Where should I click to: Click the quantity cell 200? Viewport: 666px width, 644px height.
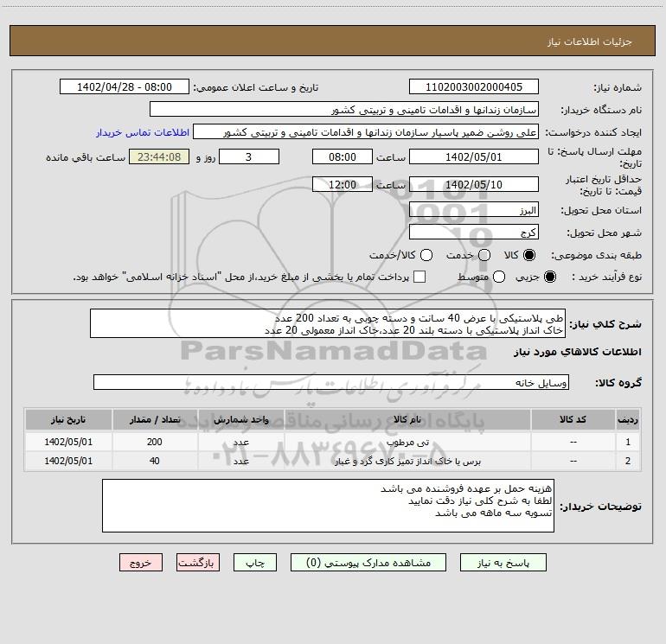(x=155, y=442)
